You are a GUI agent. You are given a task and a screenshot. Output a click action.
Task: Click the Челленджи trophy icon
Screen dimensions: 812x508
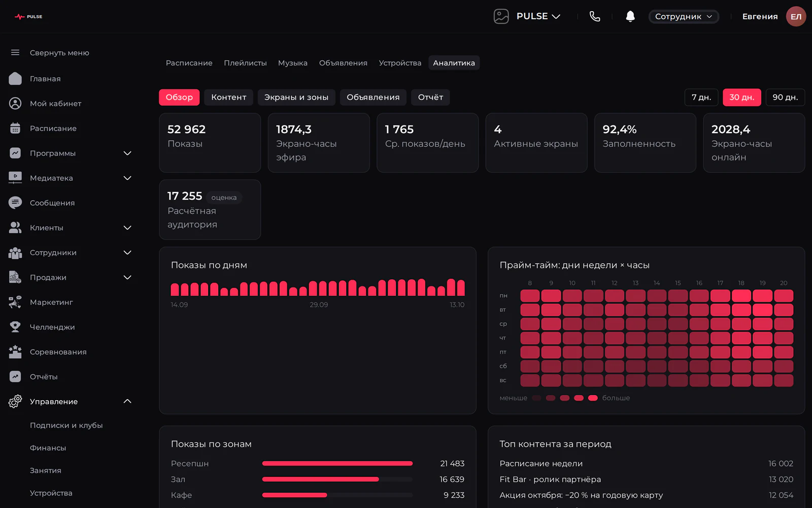(x=15, y=327)
